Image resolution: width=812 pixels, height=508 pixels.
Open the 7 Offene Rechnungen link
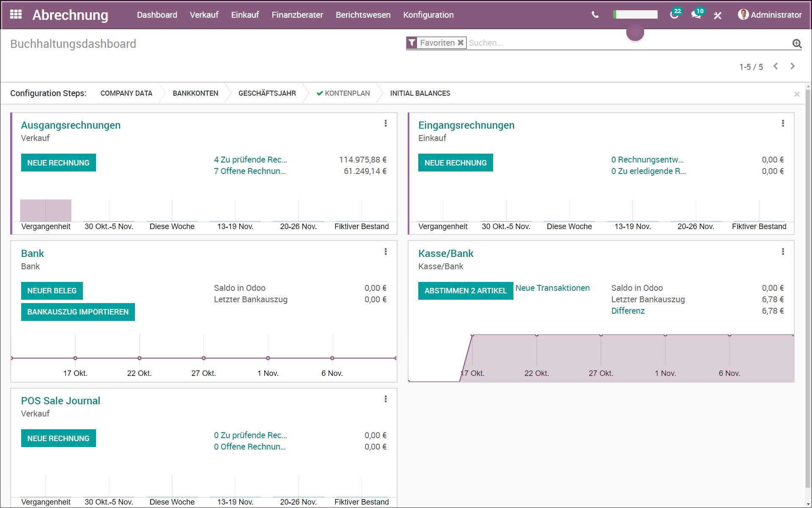point(250,171)
